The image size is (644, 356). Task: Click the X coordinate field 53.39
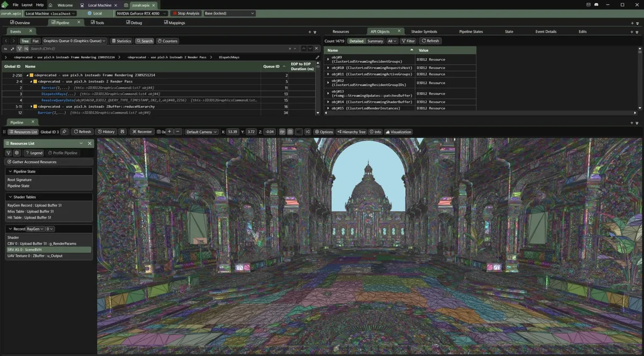(x=232, y=132)
